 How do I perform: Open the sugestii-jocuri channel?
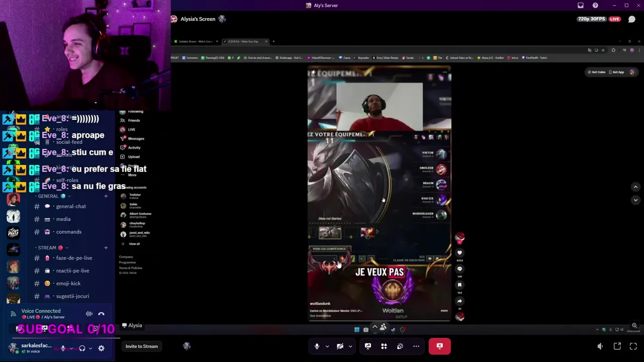coord(71,297)
